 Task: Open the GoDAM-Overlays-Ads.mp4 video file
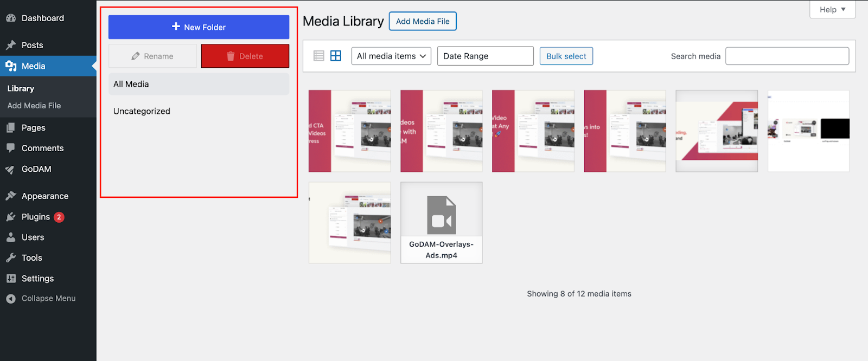(x=441, y=223)
